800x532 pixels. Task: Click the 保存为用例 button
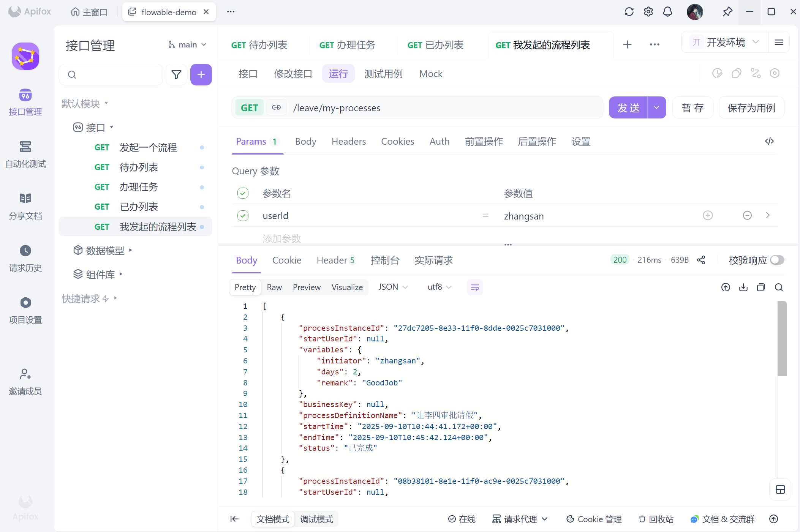[x=751, y=108]
